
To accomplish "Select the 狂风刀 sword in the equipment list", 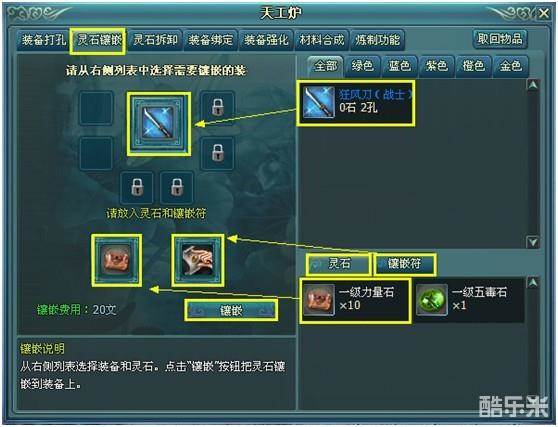I will (x=356, y=103).
